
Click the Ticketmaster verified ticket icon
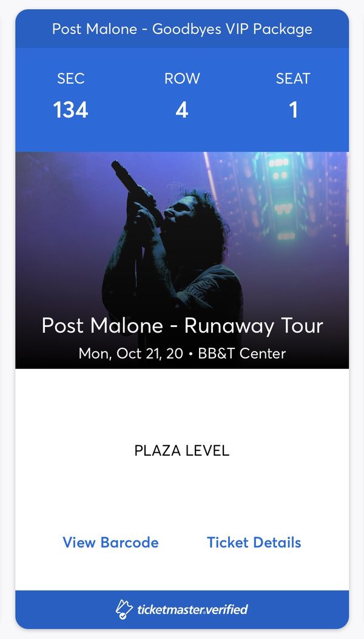point(124,609)
